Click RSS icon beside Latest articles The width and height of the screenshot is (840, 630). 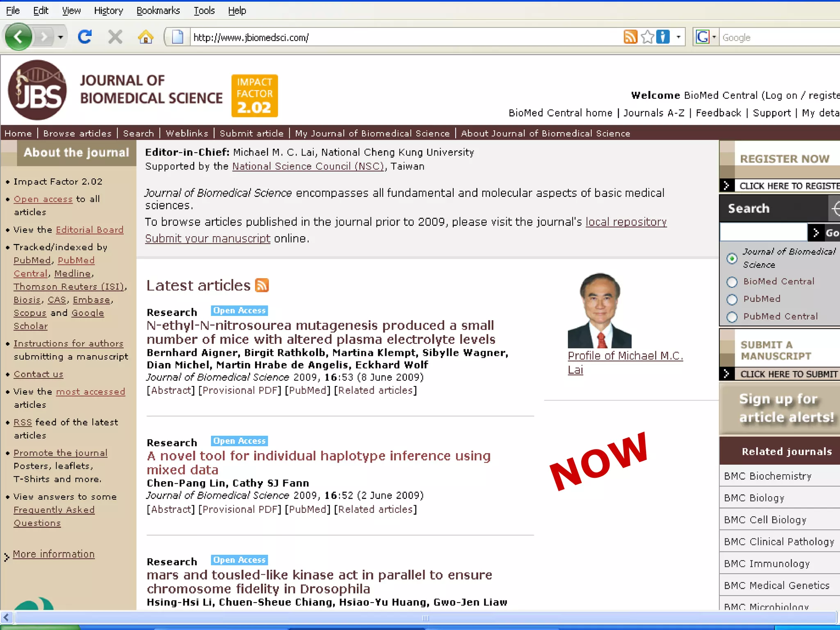(x=262, y=285)
